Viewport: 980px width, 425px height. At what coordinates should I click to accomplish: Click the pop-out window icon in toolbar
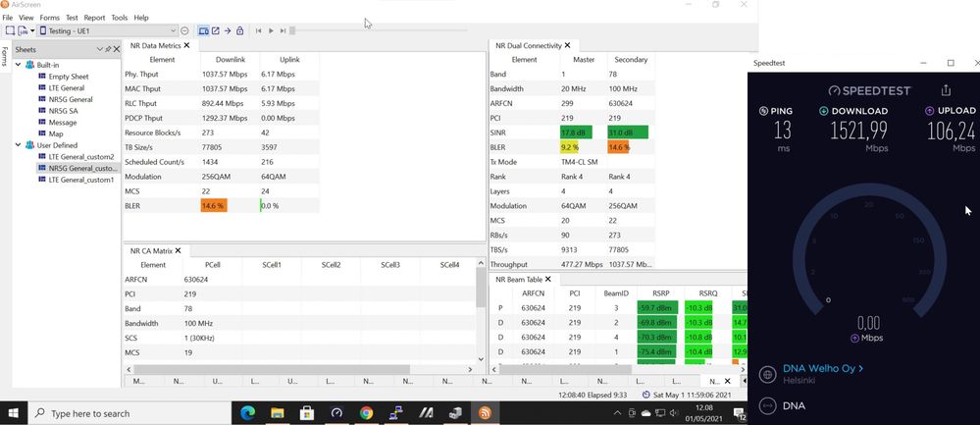click(216, 30)
